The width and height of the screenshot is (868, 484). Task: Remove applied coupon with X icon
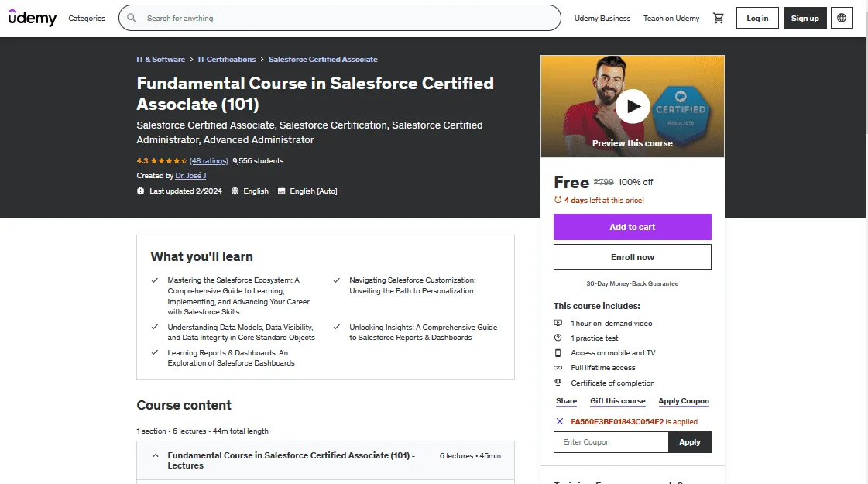tap(560, 421)
